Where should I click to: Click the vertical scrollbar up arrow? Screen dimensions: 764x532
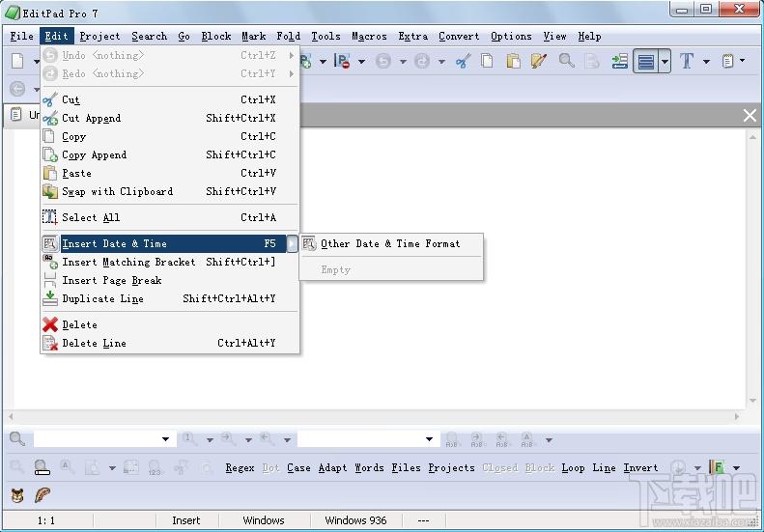click(x=752, y=138)
